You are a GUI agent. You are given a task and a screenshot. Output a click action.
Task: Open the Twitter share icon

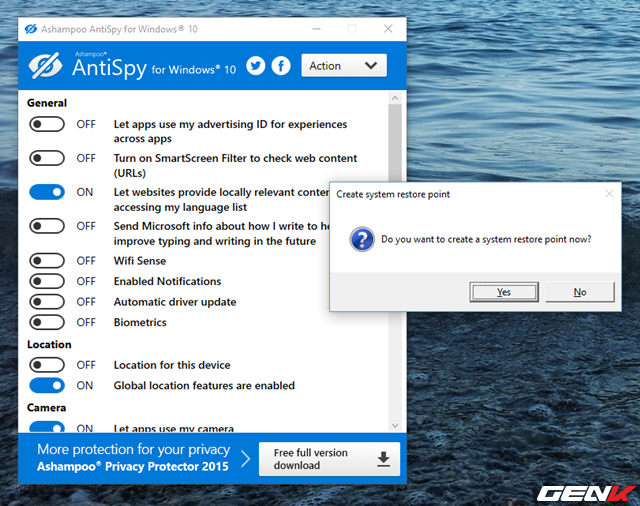[x=256, y=66]
